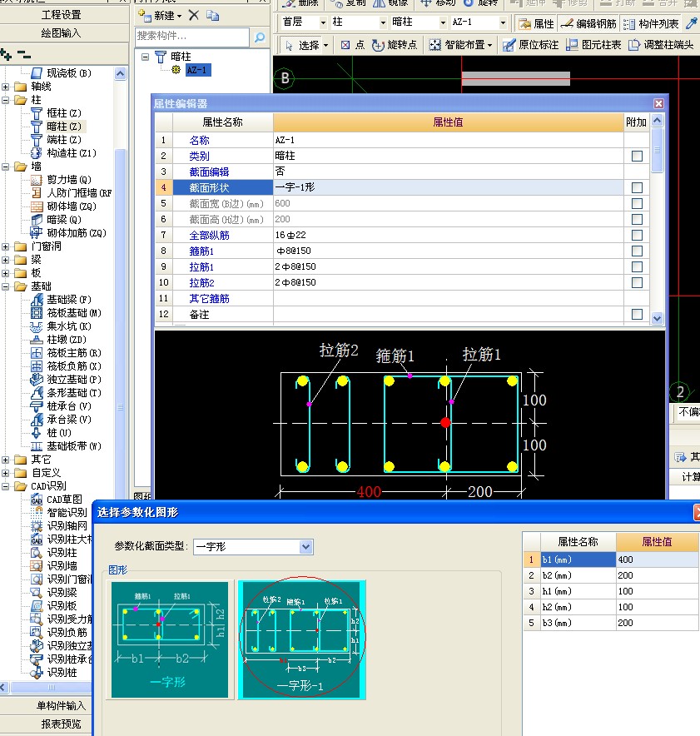
Task: Select 集水坑 (K) tree item
Action: [69, 326]
